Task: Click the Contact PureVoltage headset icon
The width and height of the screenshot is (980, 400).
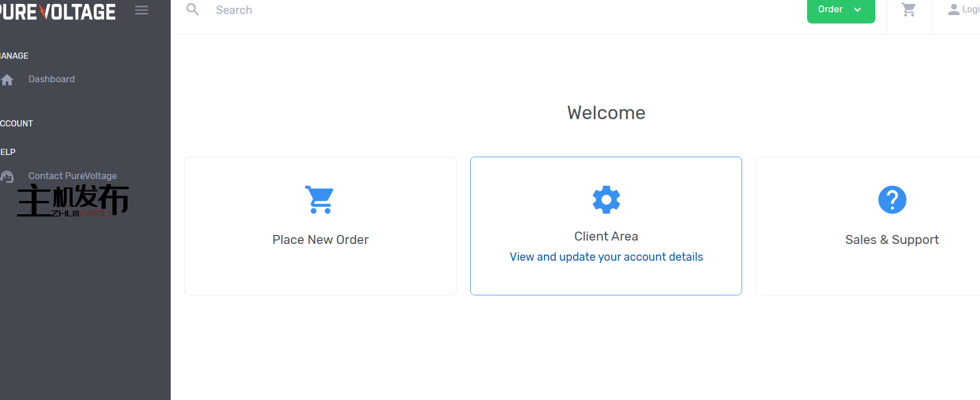Action: pos(7,177)
